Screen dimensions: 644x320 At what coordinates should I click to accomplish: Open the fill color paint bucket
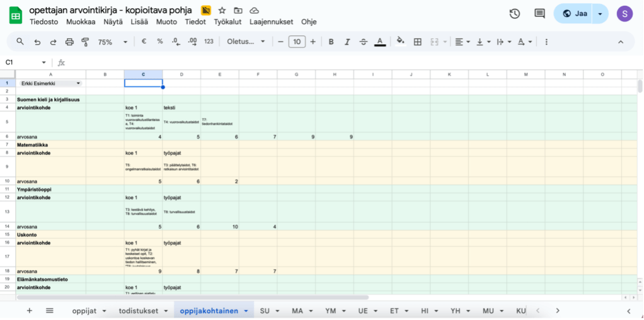point(400,42)
